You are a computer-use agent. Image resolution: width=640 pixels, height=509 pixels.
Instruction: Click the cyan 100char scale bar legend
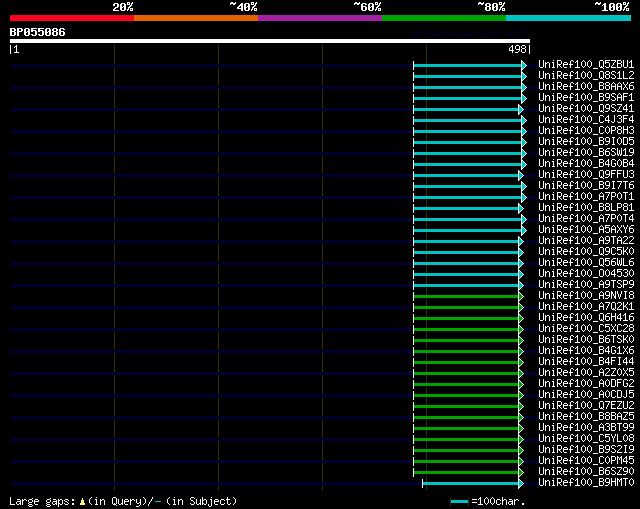pos(459,502)
